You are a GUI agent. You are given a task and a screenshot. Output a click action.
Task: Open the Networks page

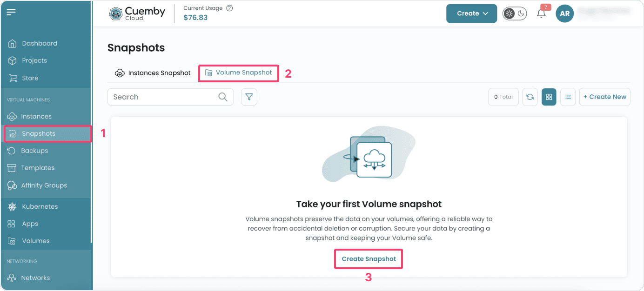pos(35,278)
